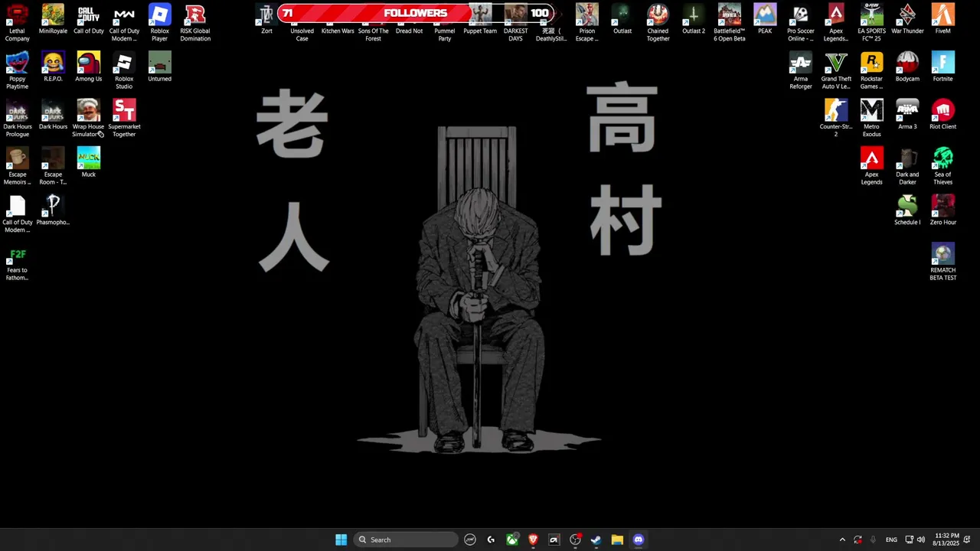980x551 pixels.
Task: Open Steam from the taskbar
Action: click(596, 540)
